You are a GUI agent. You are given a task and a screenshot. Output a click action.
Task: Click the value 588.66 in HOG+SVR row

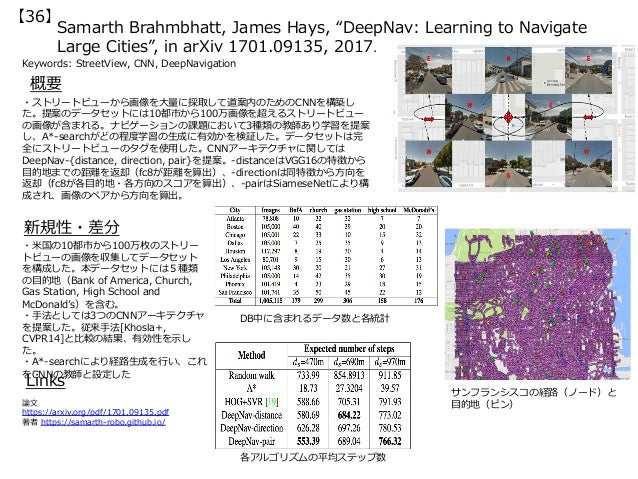coord(308,402)
